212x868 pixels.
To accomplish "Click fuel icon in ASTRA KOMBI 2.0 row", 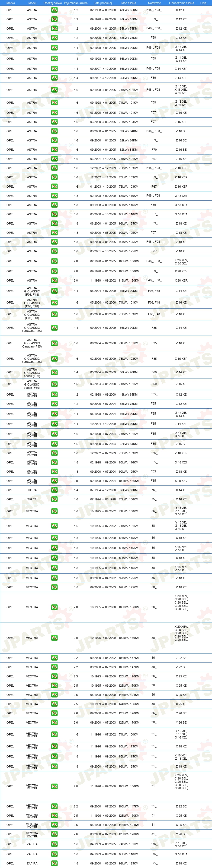I will click(x=54, y=481).
